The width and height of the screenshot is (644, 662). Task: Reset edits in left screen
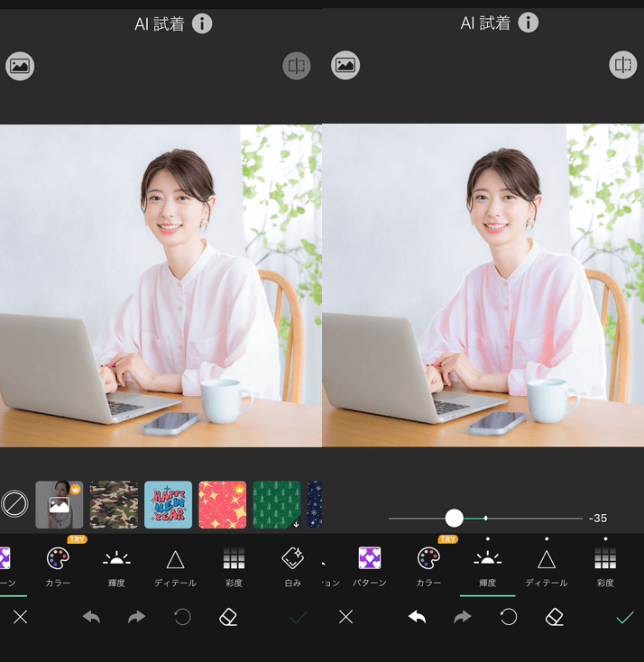click(182, 617)
